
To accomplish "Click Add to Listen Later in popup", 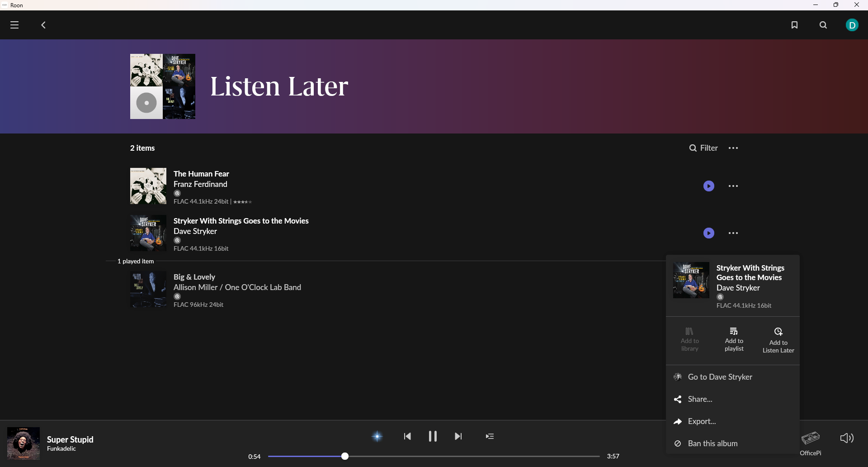I will pos(778,341).
